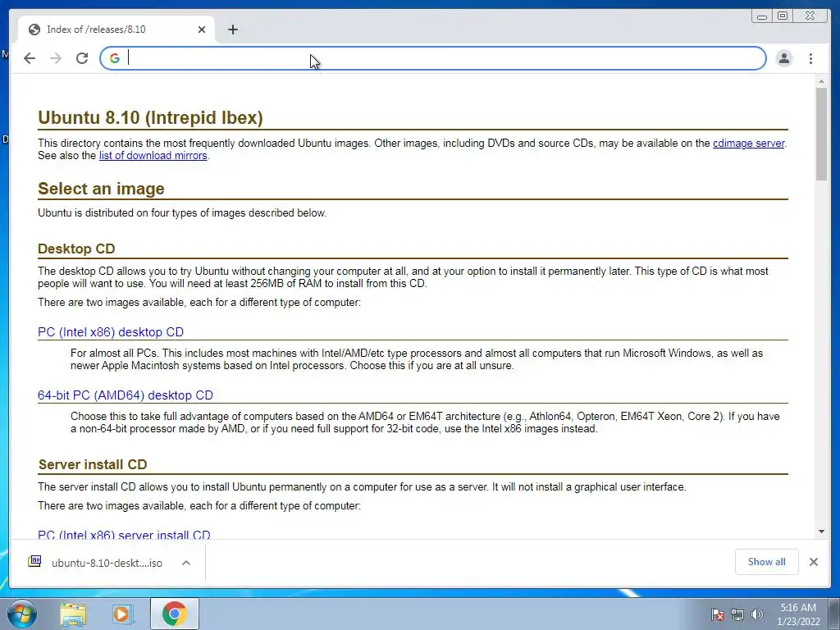Click the globe favicon on the tab
The width and height of the screenshot is (840, 630).
tap(34, 30)
